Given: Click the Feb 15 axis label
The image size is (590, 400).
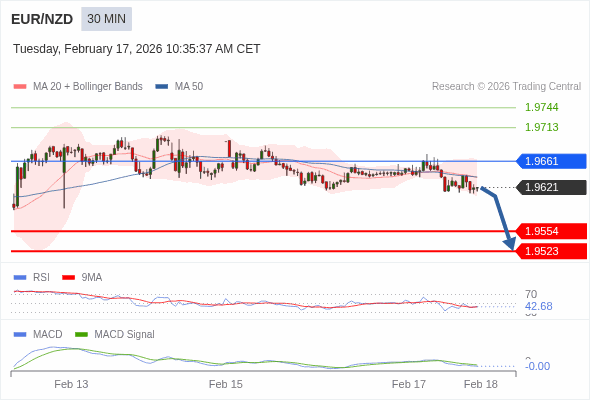Looking at the screenshot, I should click(226, 384).
